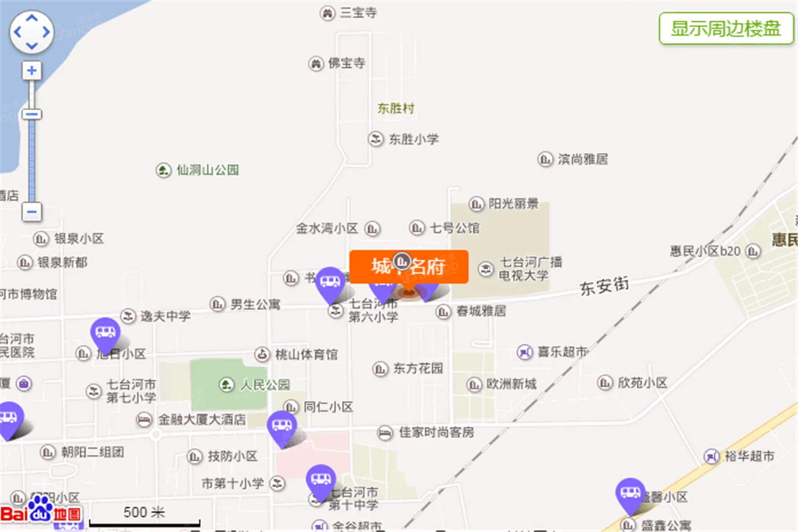This screenshot has width=798, height=532.
Task: Pan the map left with arrow
Action: [x=17, y=32]
